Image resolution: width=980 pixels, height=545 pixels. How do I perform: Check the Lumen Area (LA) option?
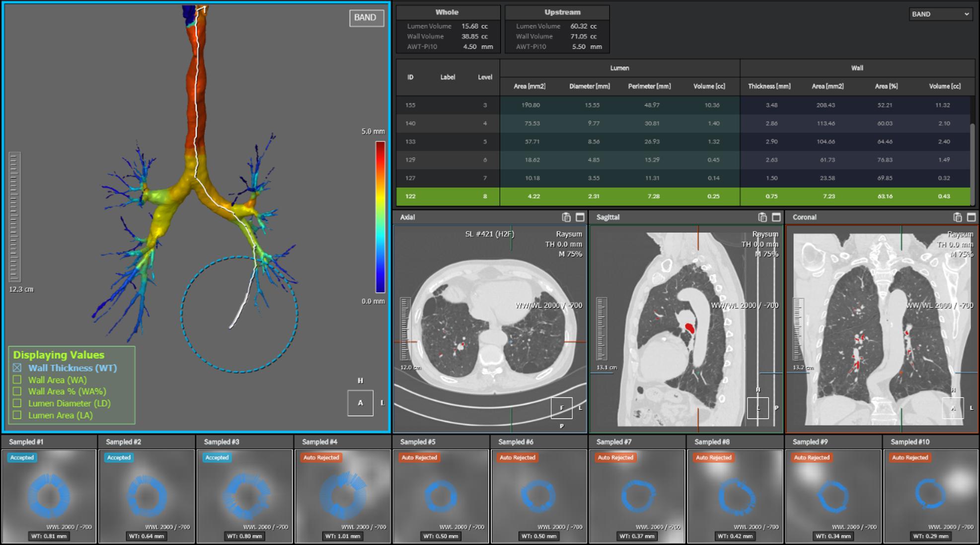pos(17,415)
